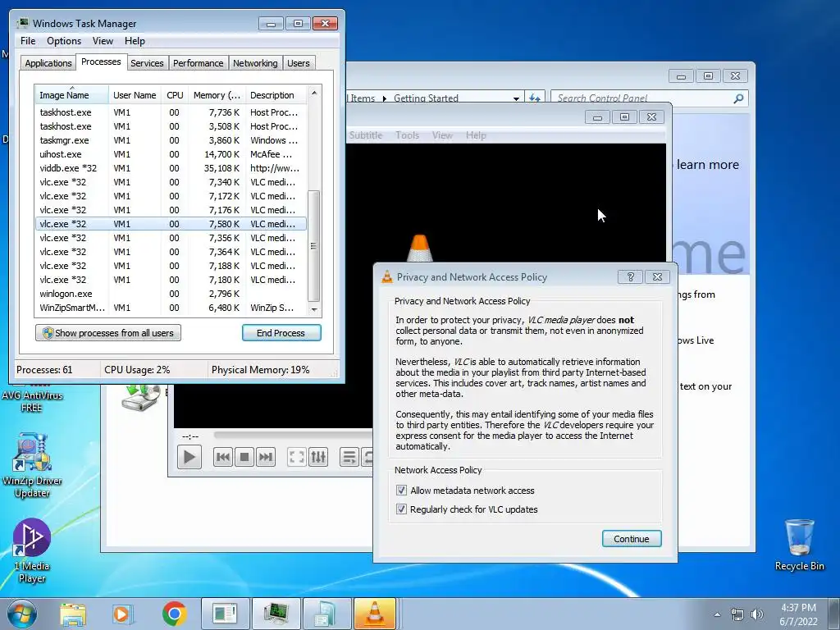The width and height of the screenshot is (840, 630).
Task: Uncheck Regularly check for VLC updates
Action: [x=401, y=509]
